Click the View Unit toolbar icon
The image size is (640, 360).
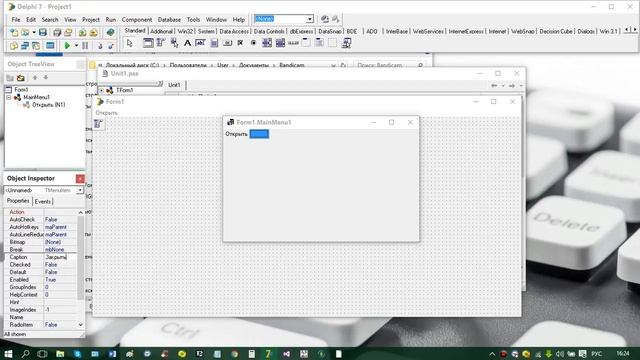[x=14, y=46]
